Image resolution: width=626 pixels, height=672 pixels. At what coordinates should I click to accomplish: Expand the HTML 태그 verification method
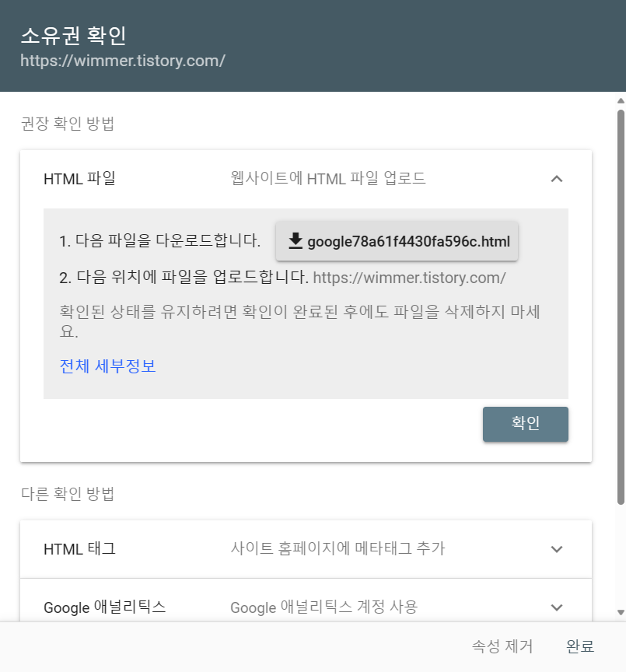click(556, 549)
